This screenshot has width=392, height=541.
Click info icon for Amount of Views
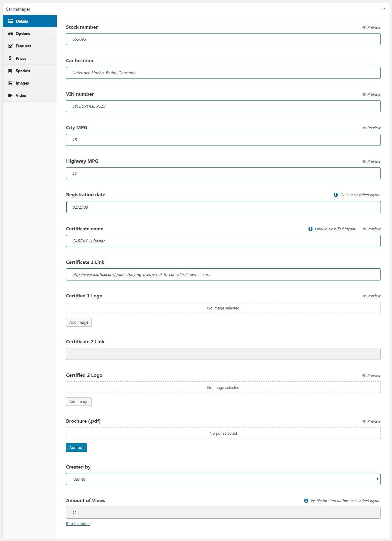tap(306, 501)
